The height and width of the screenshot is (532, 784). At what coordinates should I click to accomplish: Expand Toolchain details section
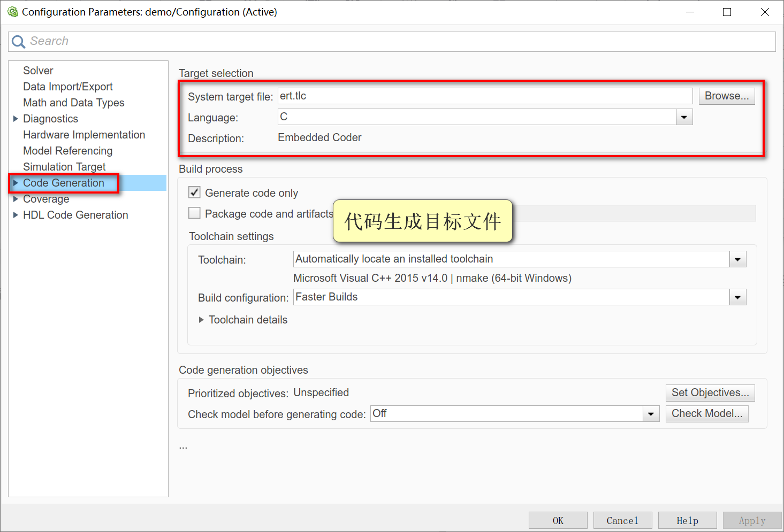(201, 320)
